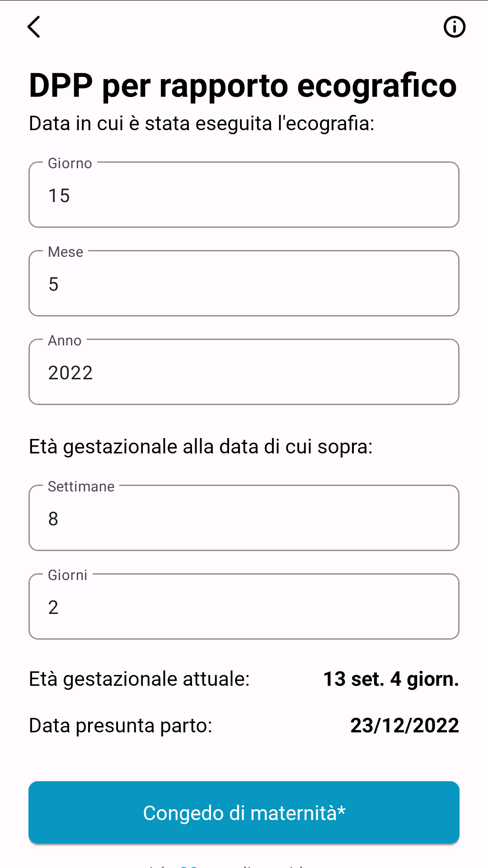Tap the Età gestazionale alla data heading
The image size is (488, 868).
pyautogui.click(x=201, y=447)
